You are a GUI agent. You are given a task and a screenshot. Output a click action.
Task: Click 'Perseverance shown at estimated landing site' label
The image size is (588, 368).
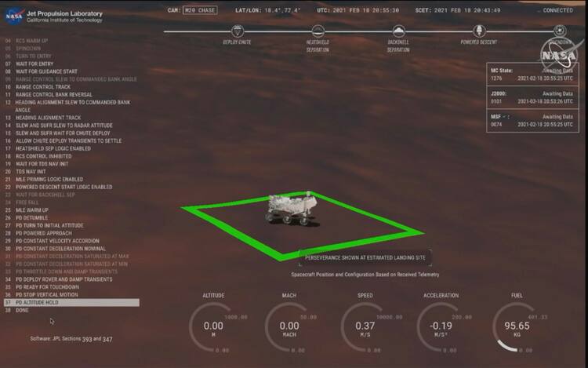365,257
